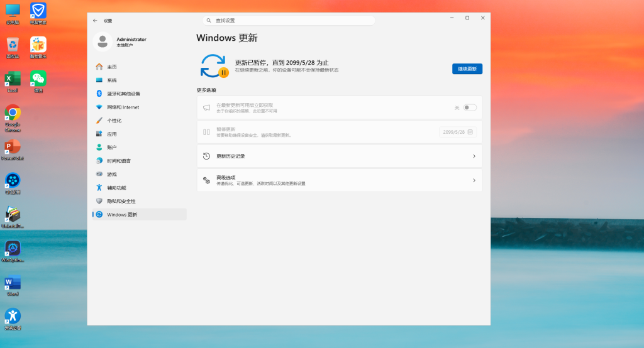Viewport: 644px width, 348px height.
Task: Open 游戏 (Gaming) settings
Action: (139, 175)
